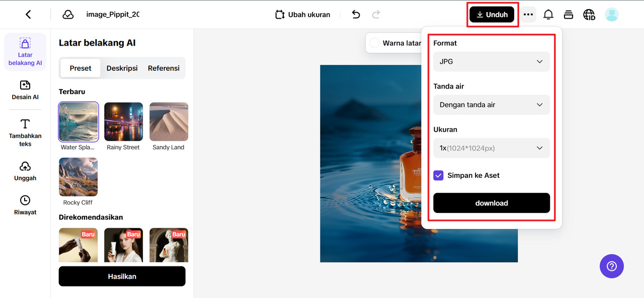The height and width of the screenshot is (298, 644).
Task: Click the back arrow icon
Action: [x=28, y=15]
